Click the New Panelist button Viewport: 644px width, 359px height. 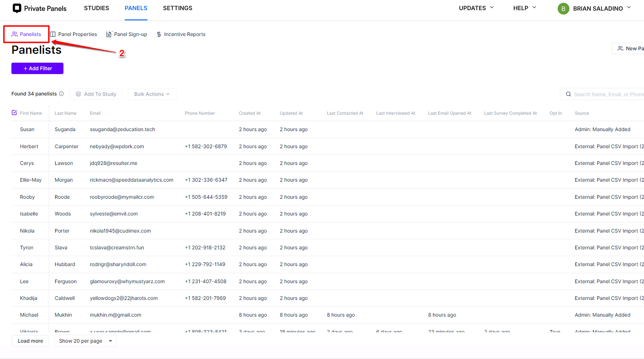click(x=628, y=48)
